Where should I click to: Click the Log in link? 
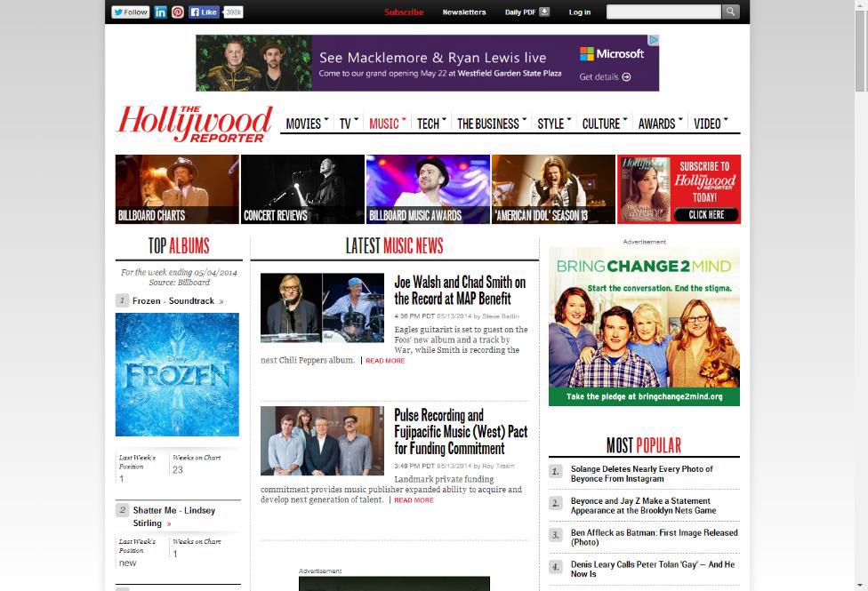pyautogui.click(x=580, y=12)
